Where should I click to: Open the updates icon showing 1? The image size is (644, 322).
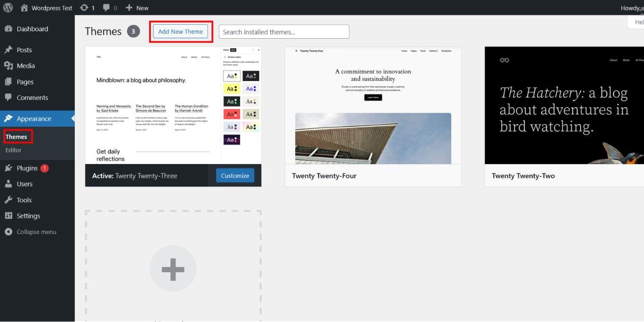(87, 8)
